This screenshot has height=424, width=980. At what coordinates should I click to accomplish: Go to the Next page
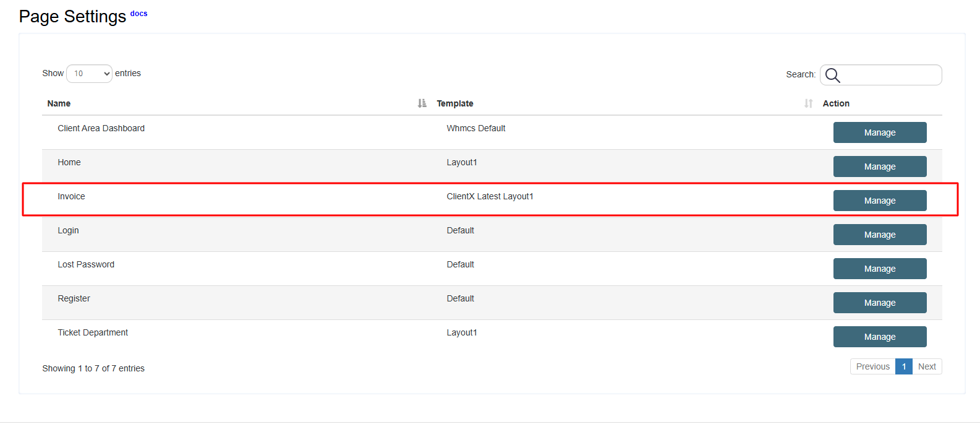click(x=926, y=366)
